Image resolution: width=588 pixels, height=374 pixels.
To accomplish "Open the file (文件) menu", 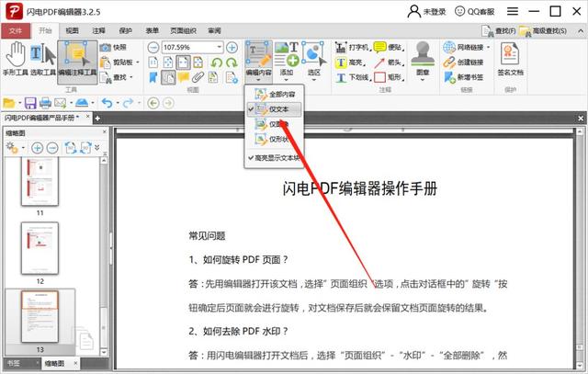I will click(16, 30).
